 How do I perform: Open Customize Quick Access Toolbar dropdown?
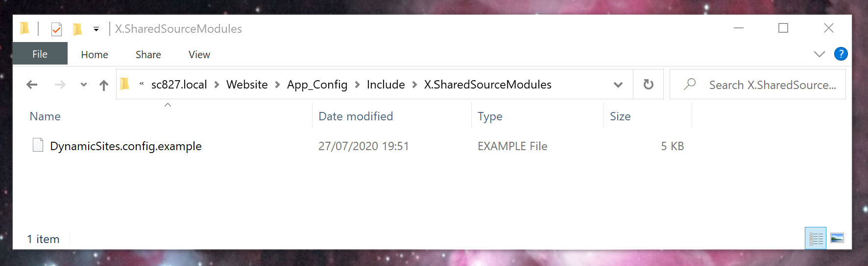(96, 29)
